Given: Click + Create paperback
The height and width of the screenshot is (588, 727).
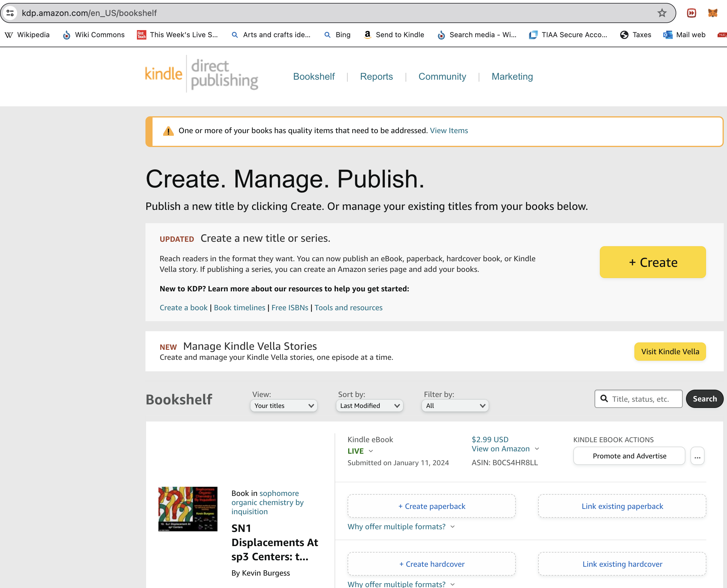Looking at the screenshot, I should click(x=432, y=506).
